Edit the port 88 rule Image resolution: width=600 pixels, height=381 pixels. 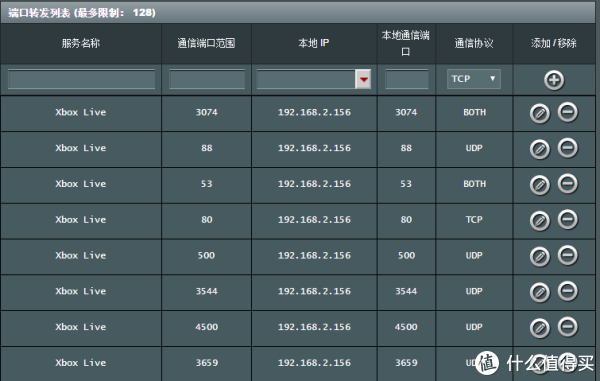click(540, 149)
